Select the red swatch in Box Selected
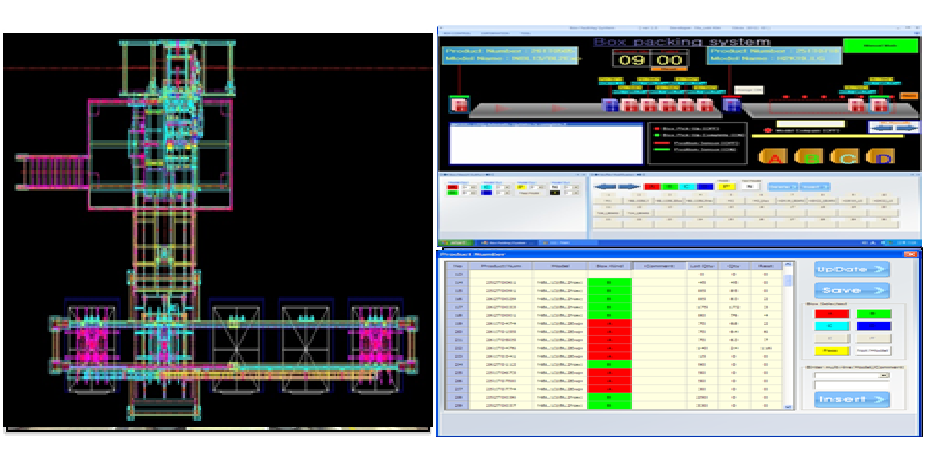 pyautogui.click(x=830, y=314)
